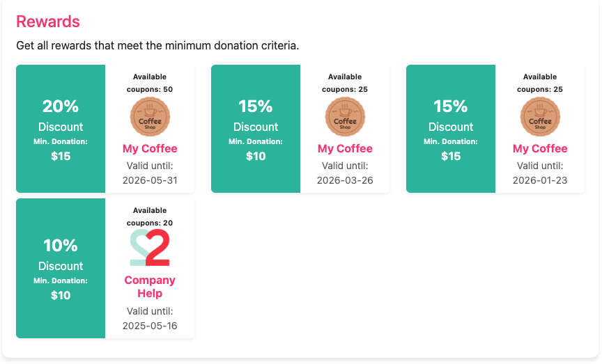The width and height of the screenshot is (602, 364).
Task: Click coffee logo on card expiring 2026-01-23
Action: click(540, 117)
